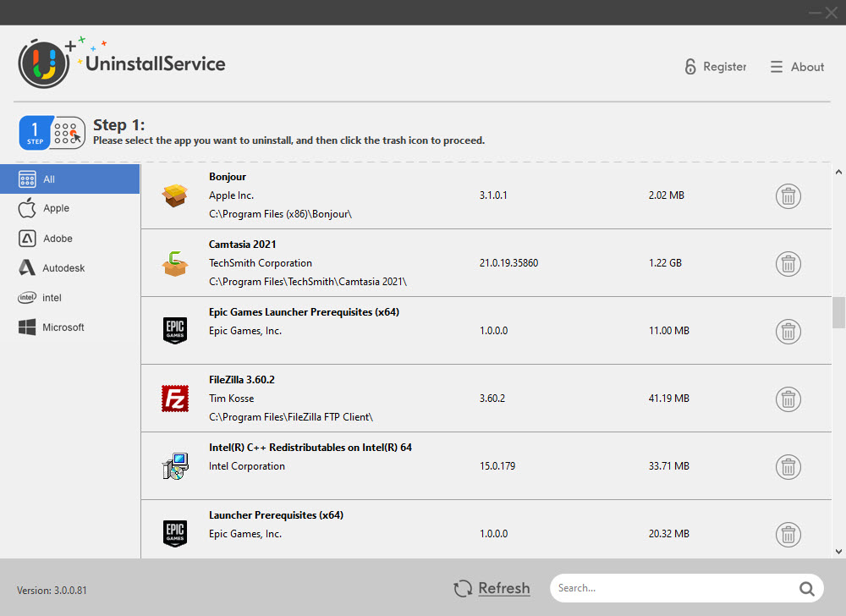Screen dimensions: 846x616
Task: Click the 2.02 MB size value
Action: pos(667,195)
